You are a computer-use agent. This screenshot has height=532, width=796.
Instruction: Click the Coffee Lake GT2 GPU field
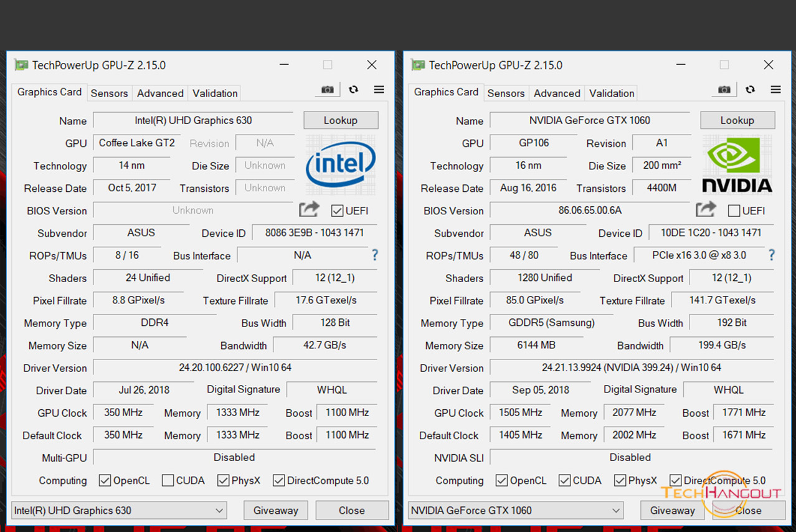point(137,143)
